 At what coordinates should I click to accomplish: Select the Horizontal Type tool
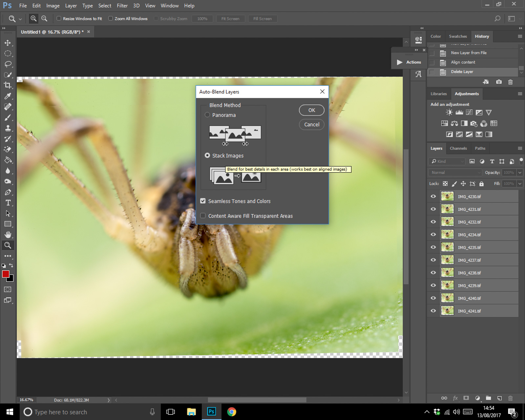click(x=8, y=202)
